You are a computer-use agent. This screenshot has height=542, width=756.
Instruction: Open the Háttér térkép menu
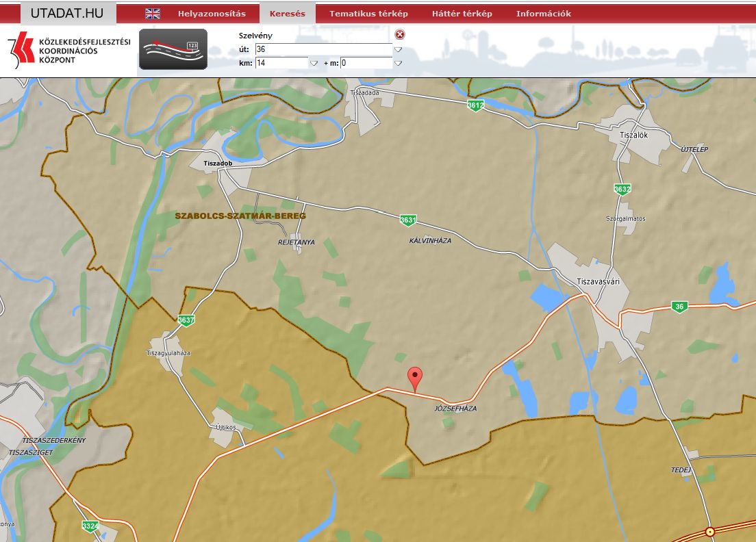[462, 14]
